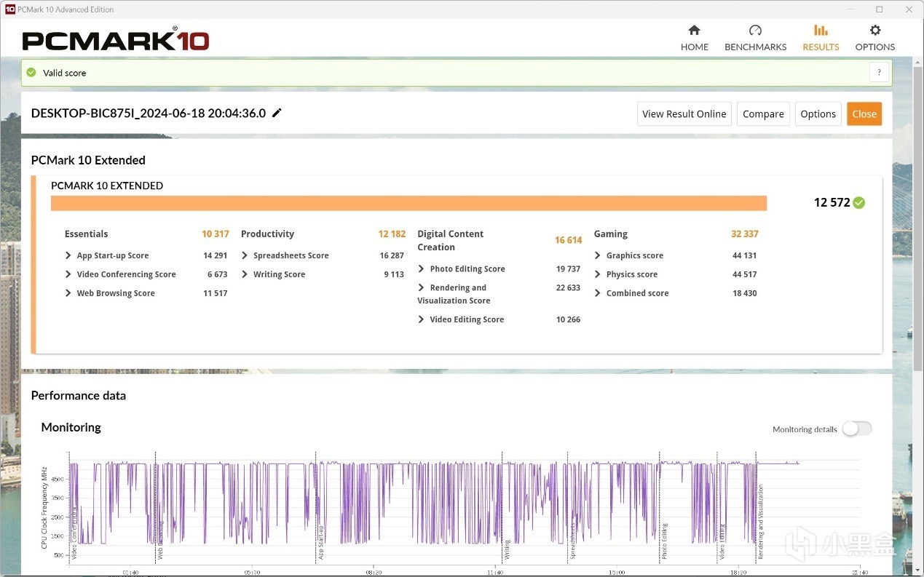Open the result Options button

[x=818, y=114]
